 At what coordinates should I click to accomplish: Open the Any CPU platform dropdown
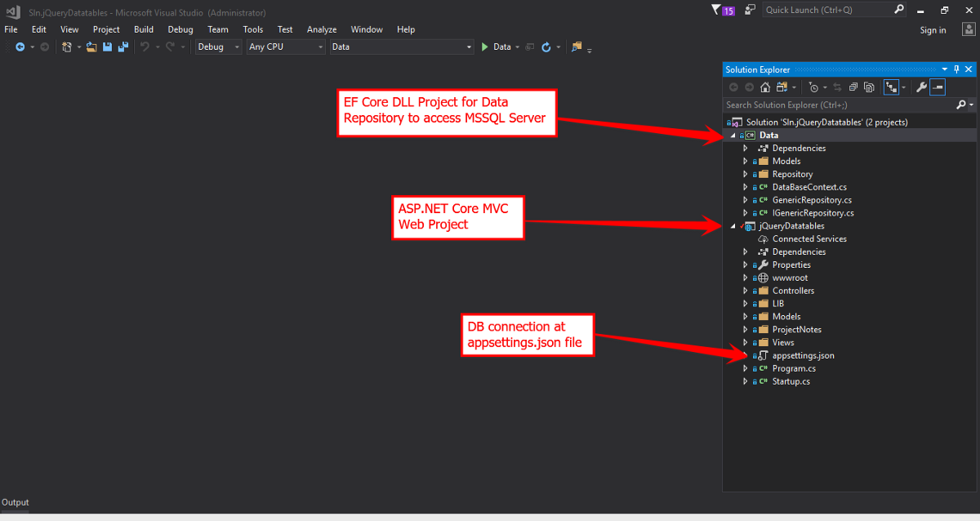click(x=286, y=47)
